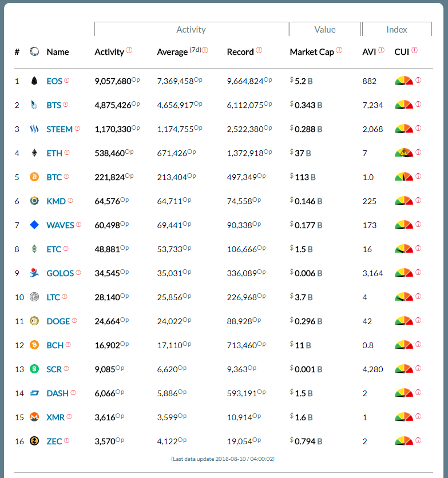448x478 pixels.
Task: Select the Value group tab
Action: point(325,29)
